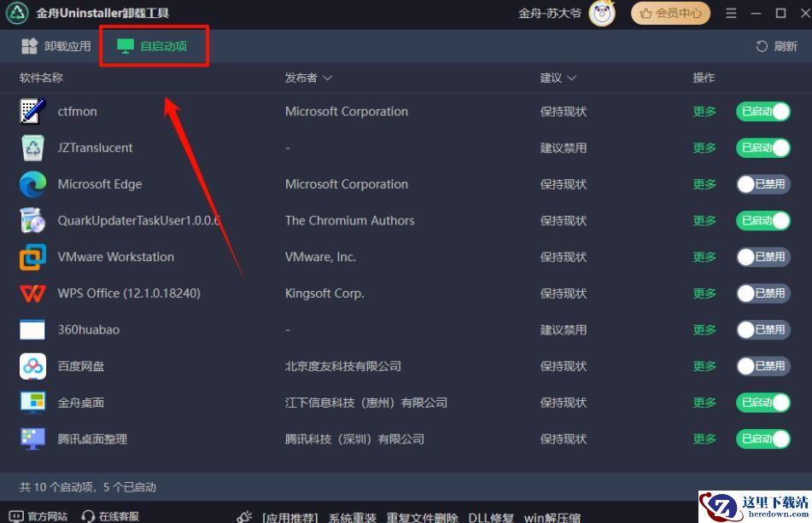The width and height of the screenshot is (812, 523).
Task: Enable 360huabao startup toggle
Action: pyautogui.click(x=763, y=329)
